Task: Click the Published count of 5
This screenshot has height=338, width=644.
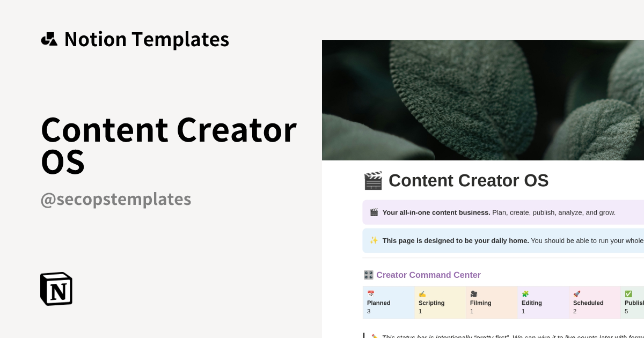Action: point(626,311)
